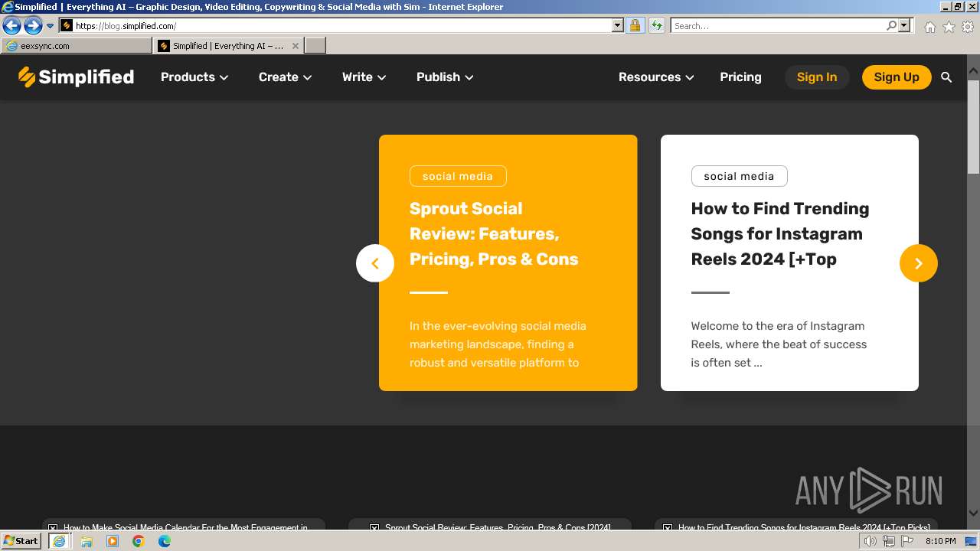The width and height of the screenshot is (980, 551).
Task: Close the Simplified browser tab
Action: [296, 46]
